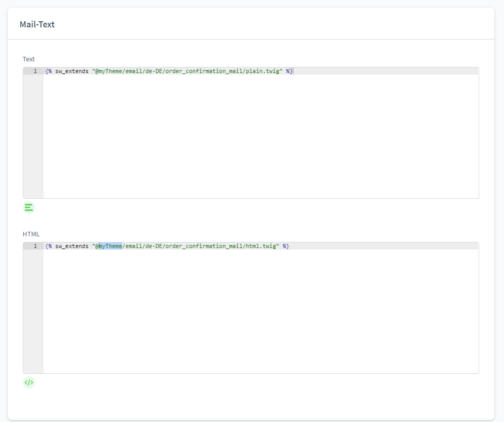Click 'order_confirmation_mail' in the Text editor
Viewport: 504px width, 422px height.
tap(204, 71)
